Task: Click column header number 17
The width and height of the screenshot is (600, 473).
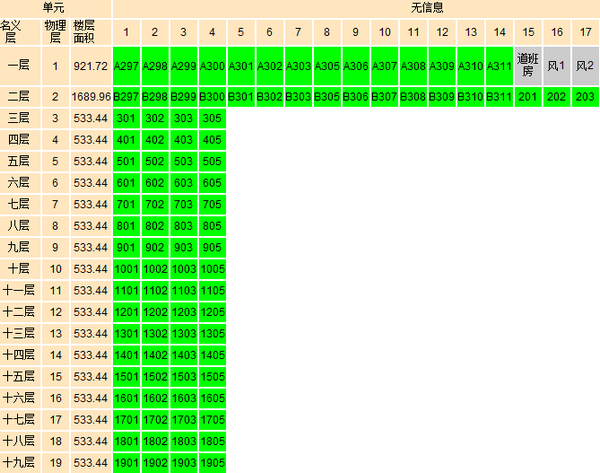Action: tap(585, 32)
